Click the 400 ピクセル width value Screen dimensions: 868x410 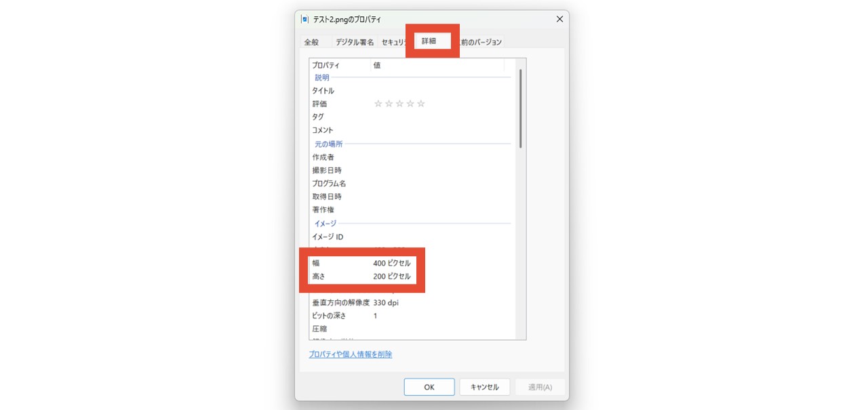point(392,263)
